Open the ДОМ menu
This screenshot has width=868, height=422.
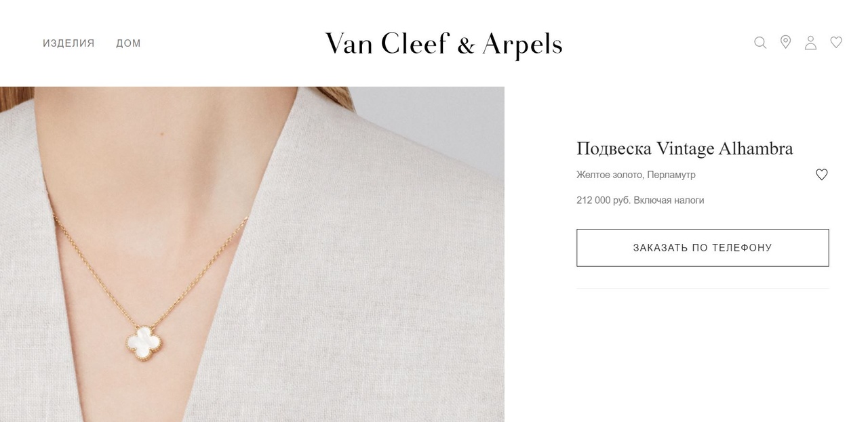[128, 43]
